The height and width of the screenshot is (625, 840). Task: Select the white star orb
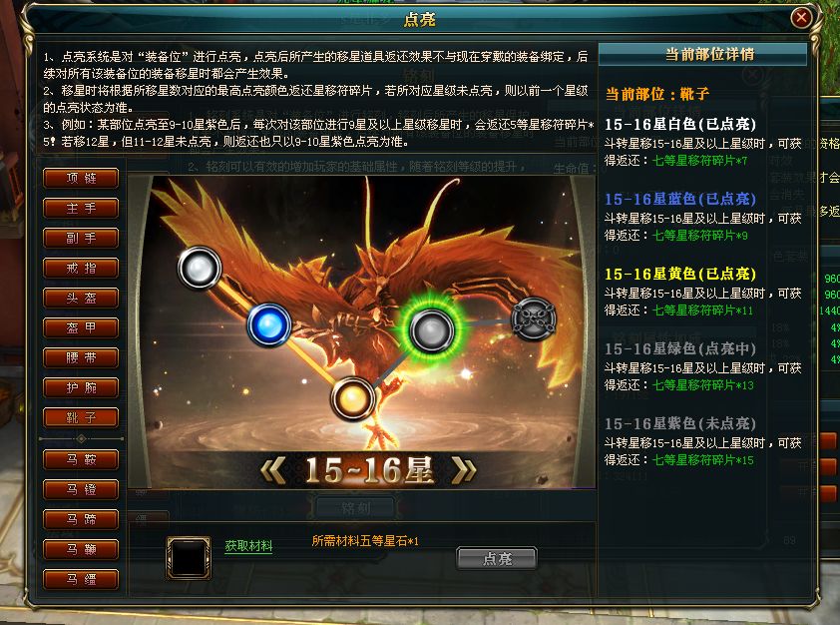tap(200, 268)
